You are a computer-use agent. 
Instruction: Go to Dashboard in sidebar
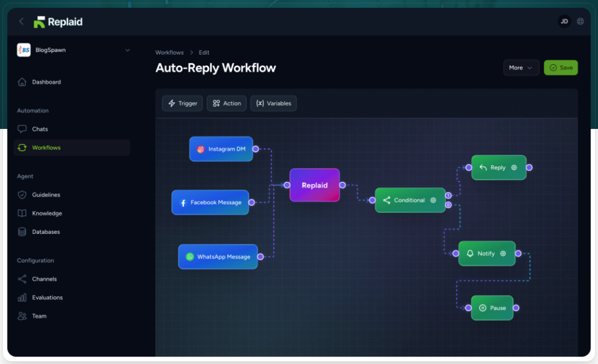coord(46,82)
